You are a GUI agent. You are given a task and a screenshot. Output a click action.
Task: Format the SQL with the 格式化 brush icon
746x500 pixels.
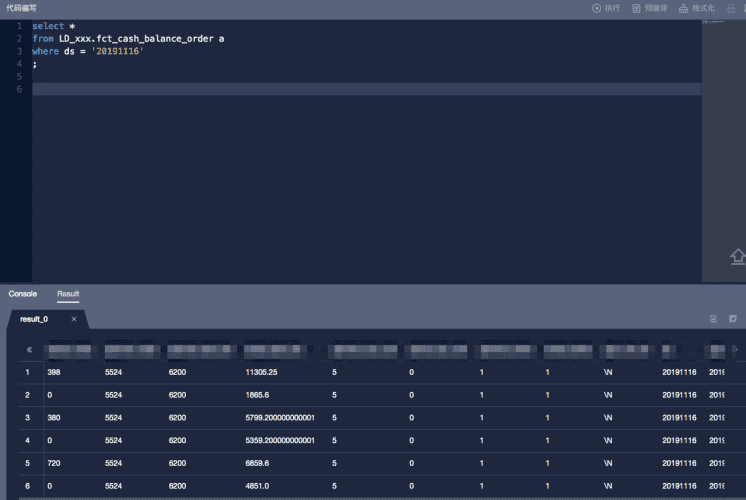click(683, 8)
